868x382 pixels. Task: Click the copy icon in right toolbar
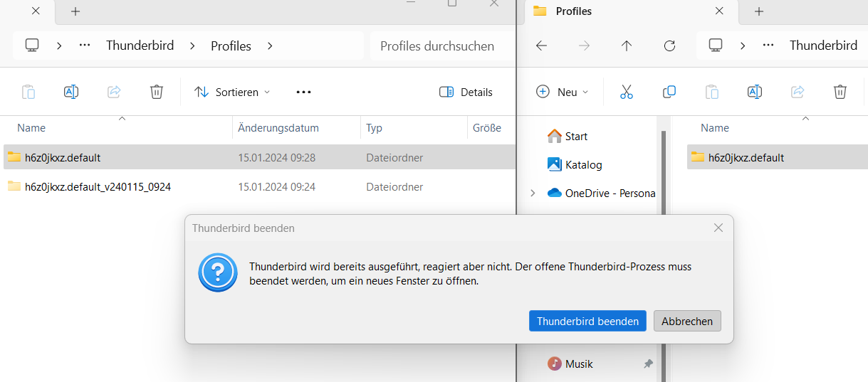669,92
